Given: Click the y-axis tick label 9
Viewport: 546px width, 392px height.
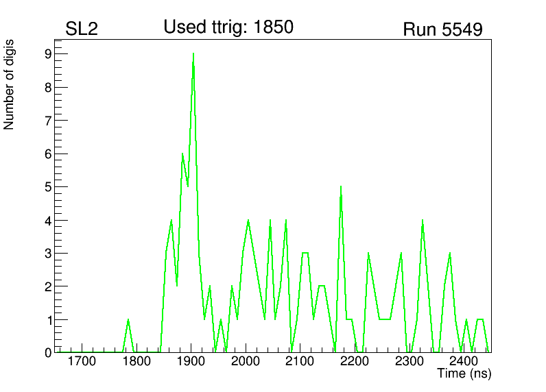Looking at the screenshot, I should coord(48,54).
